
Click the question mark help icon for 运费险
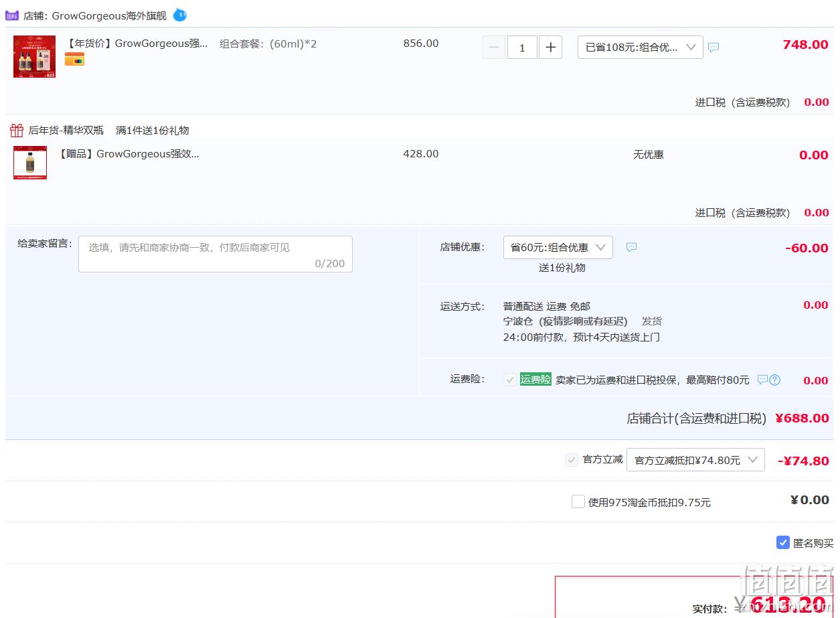pyautogui.click(x=774, y=380)
